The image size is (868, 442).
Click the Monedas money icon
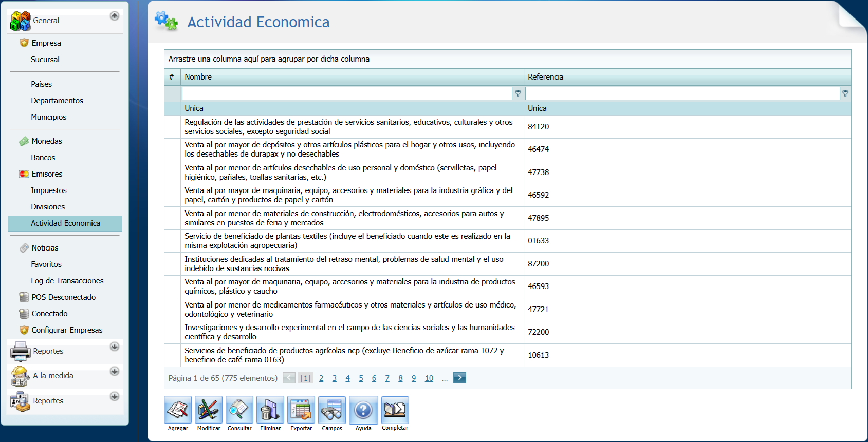24,141
